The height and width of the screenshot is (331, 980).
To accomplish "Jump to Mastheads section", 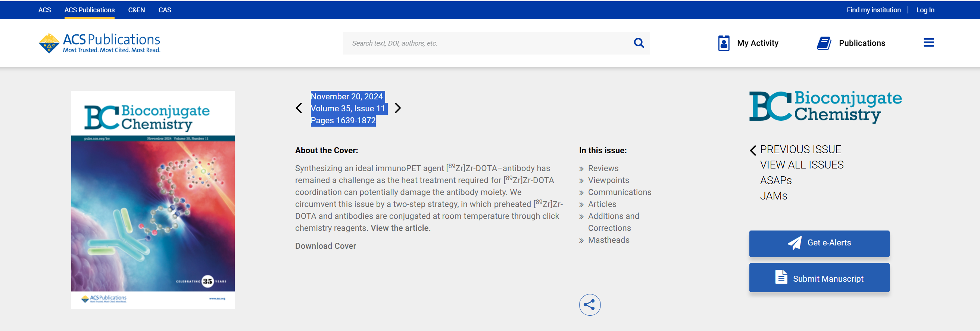I will click(609, 239).
